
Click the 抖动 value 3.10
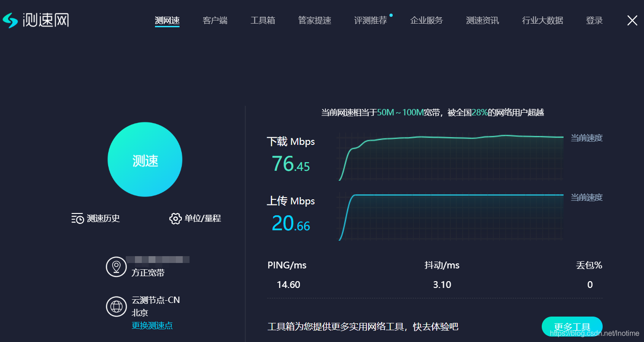442,285
